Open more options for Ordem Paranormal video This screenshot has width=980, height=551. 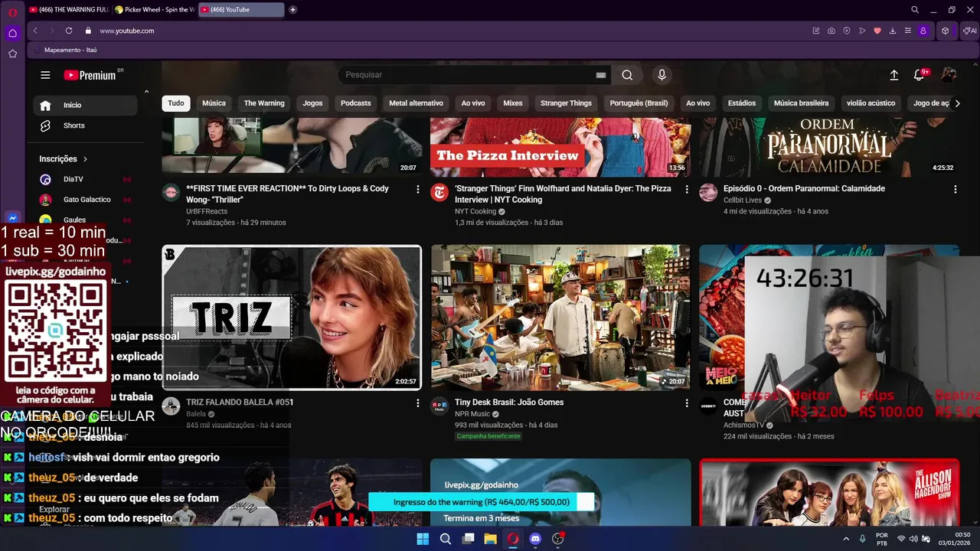(955, 189)
